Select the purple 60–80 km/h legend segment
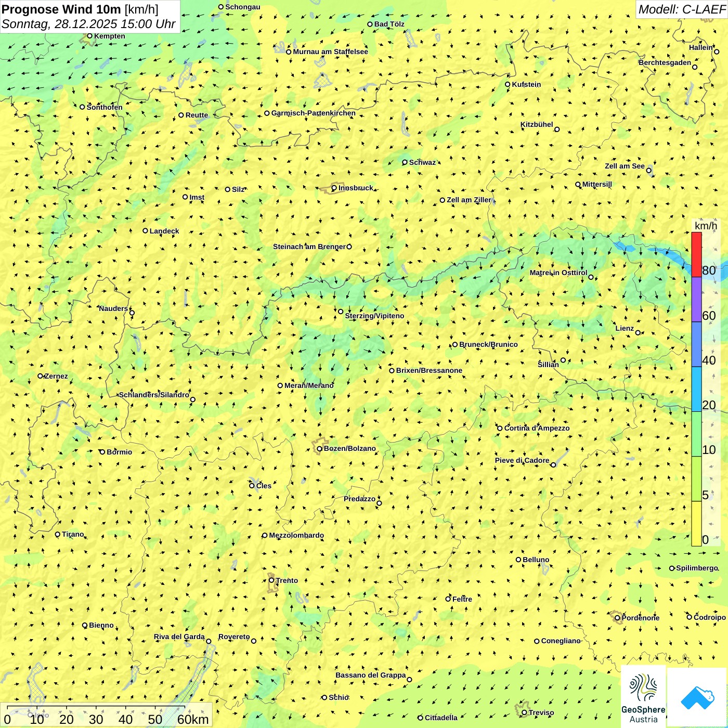Viewport: 728px width, 728px height. (x=696, y=300)
